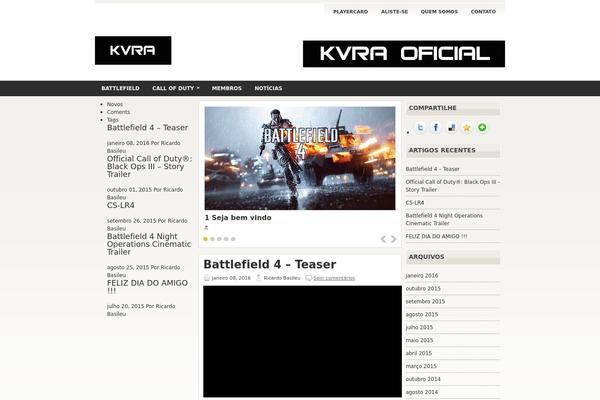Open the Aliste-se top link
This screenshot has height=400, width=600.
tap(394, 11)
